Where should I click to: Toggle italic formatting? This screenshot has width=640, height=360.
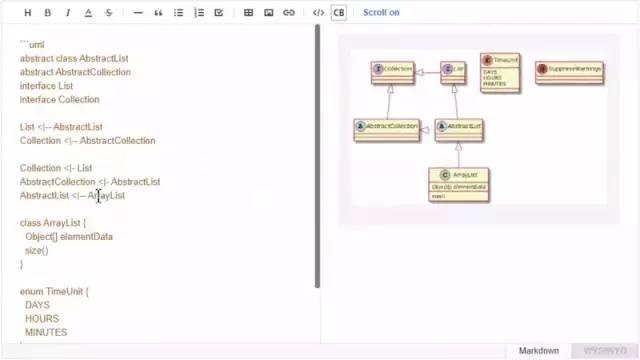[x=68, y=13]
